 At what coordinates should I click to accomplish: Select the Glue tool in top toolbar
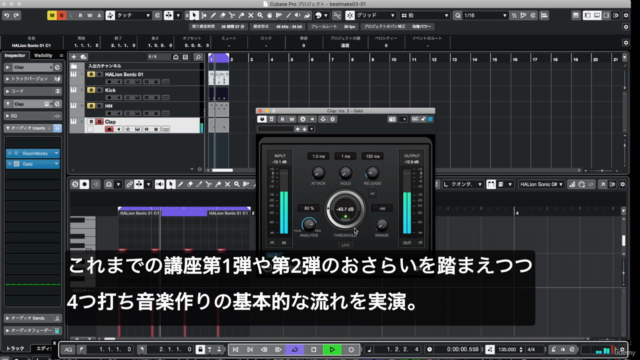point(241,16)
